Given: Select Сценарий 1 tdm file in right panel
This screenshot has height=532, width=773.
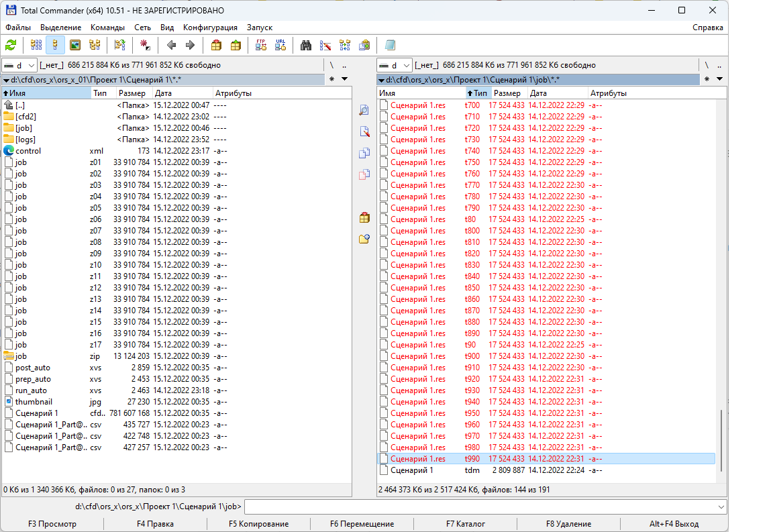Looking at the screenshot, I should [546, 470].
